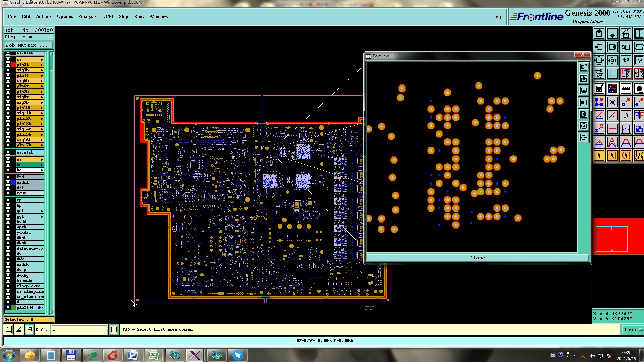Open the DFM menu
Screen dimensions: 644x362
tap(107, 16)
